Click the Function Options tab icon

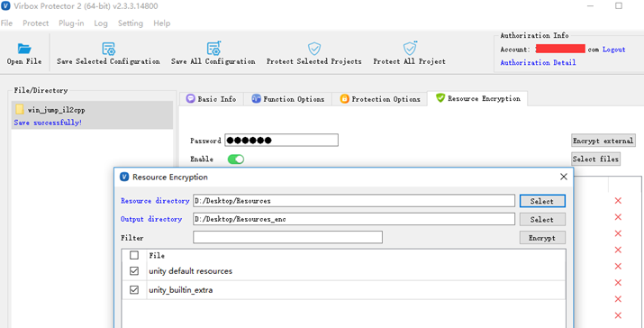click(x=257, y=98)
